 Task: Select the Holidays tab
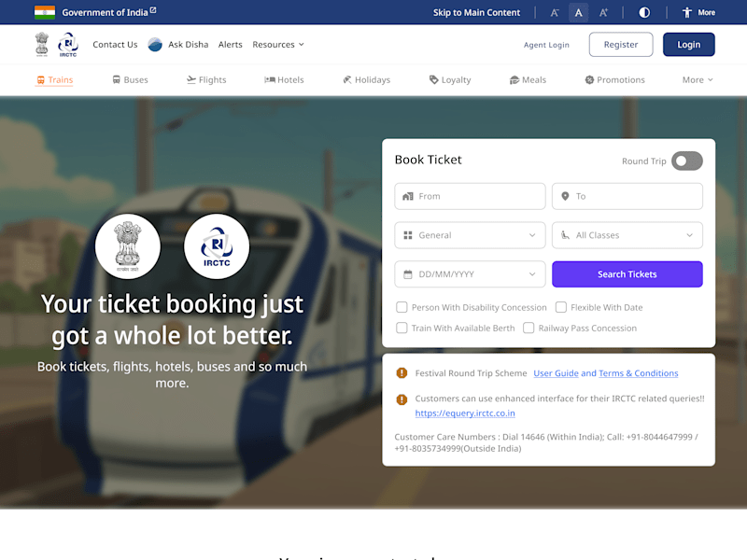click(x=366, y=80)
